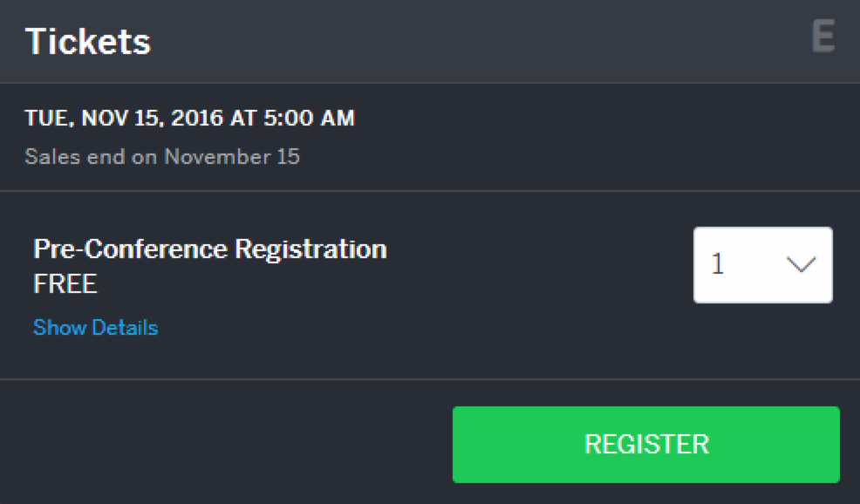The image size is (860, 504).
Task: Click the Sales end on November 15 text
Action: click(162, 157)
